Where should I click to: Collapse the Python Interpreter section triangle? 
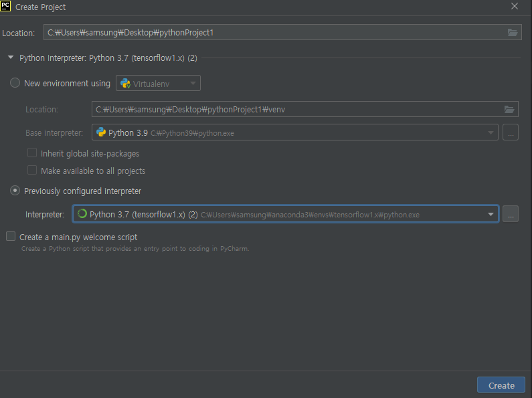[x=11, y=58]
